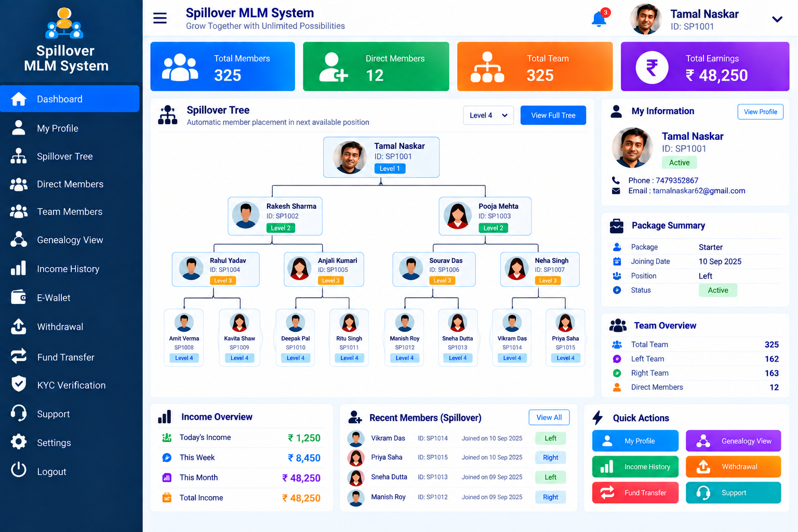Open the Level 4 dropdown
The image size is (798, 532).
click(x=488, y=115)
